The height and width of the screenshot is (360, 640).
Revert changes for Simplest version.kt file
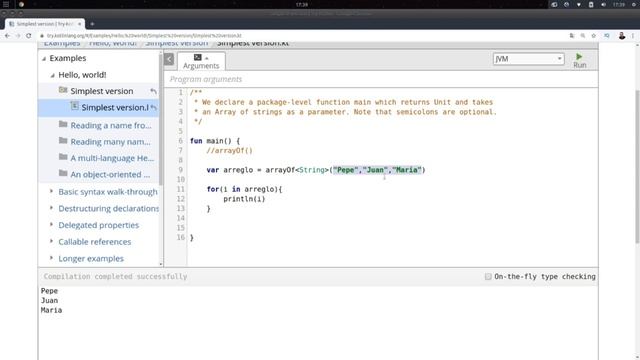153,107
